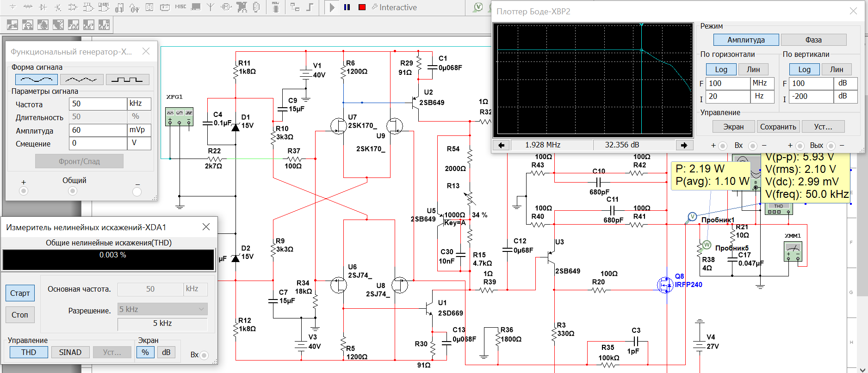Click Старт in distortion analyzer
The height and width of the screenshot is (373, 868).
[x=20, y=293]
